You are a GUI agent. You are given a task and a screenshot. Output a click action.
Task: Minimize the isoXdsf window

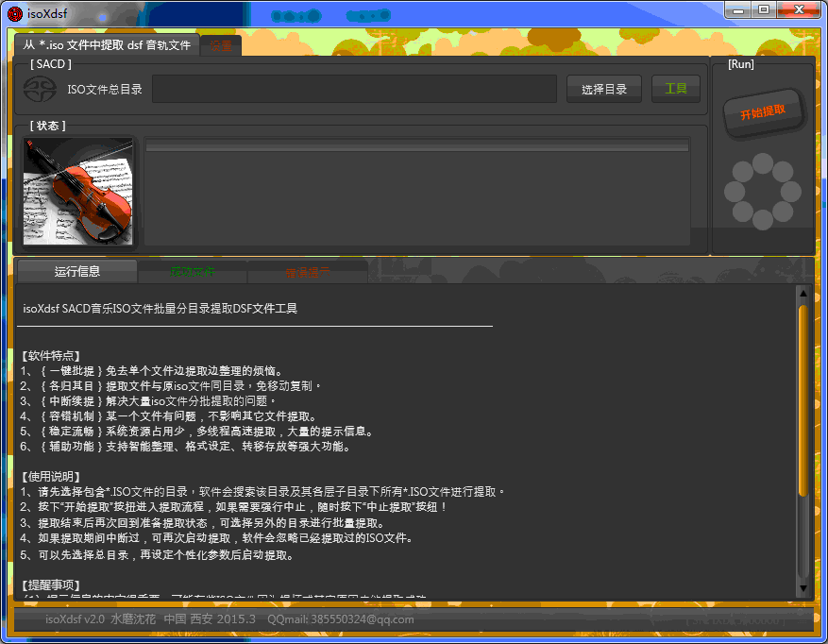tap(736, 9)
